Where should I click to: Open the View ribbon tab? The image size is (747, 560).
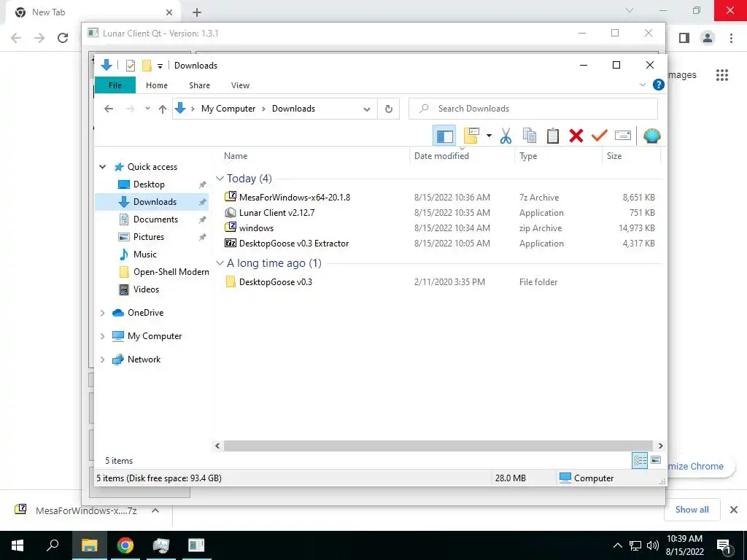coord(240,85)
